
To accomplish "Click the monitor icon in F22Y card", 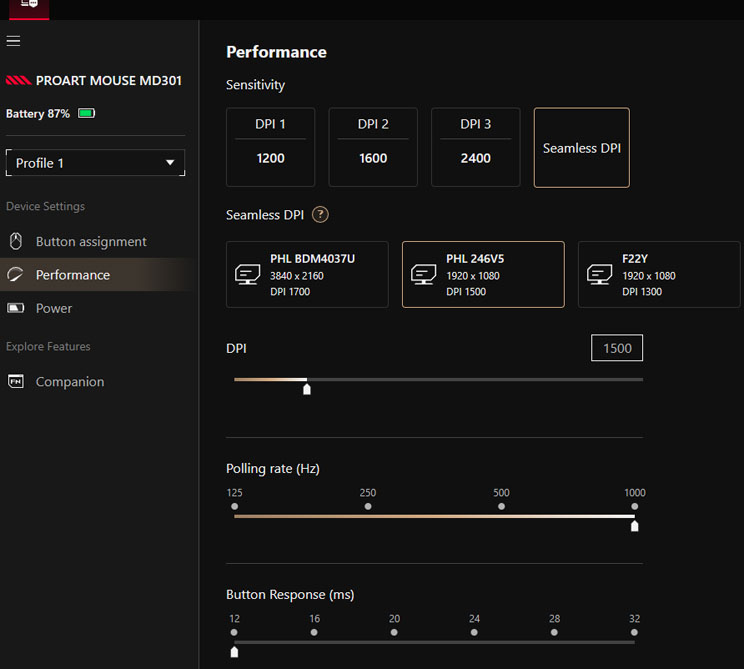I will click(599, 274).
